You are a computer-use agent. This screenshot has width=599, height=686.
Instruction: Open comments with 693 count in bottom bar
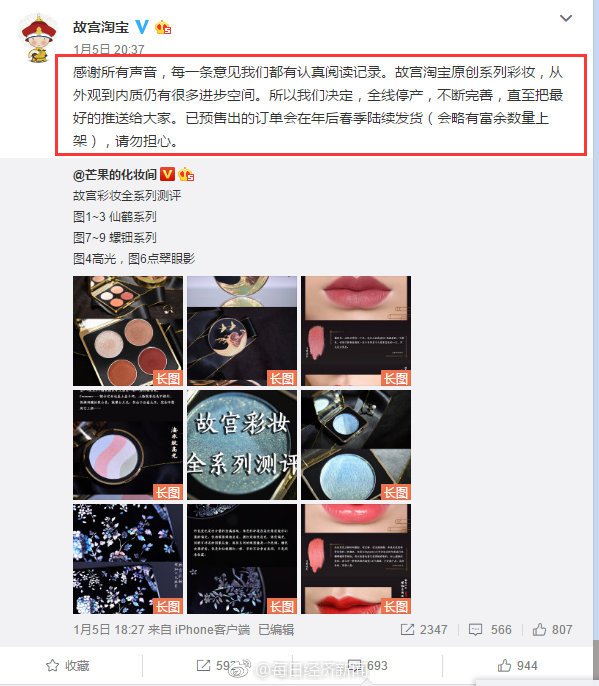tap(368, 665)
